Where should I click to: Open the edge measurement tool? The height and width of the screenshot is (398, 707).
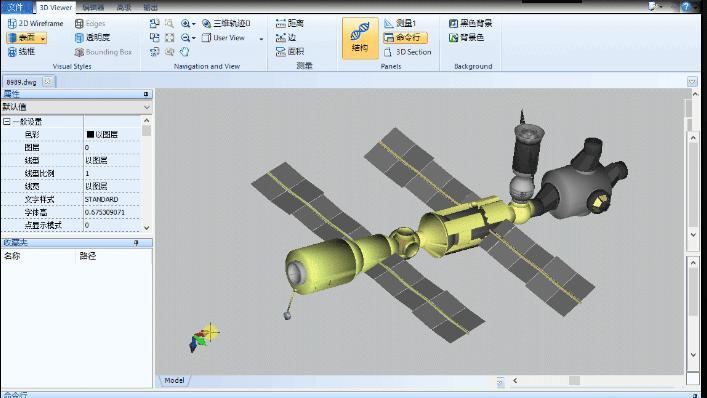tap(286, 38)
